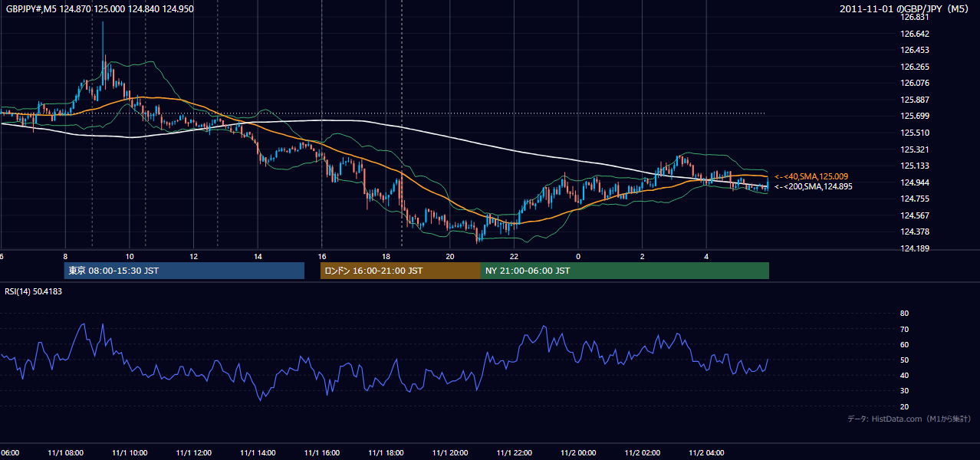Click the 2011-11-01 GBP/JPY (M5) title
The image size is (980, 460).
tap(905, 8)
